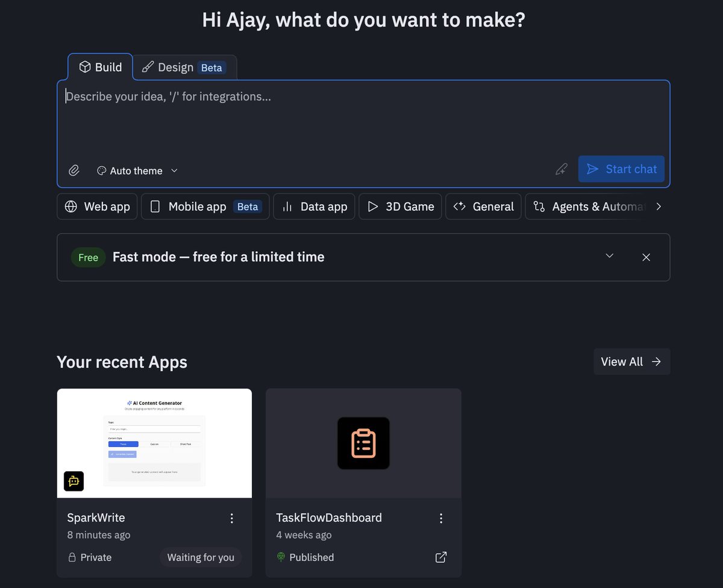Switch to the Design Beta tab
Image resolution: width=723 pixels, height=588 pixels.
click(185, 67)
